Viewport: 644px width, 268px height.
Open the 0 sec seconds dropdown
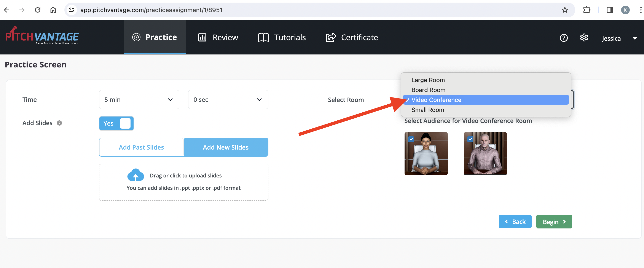[228, 99]
